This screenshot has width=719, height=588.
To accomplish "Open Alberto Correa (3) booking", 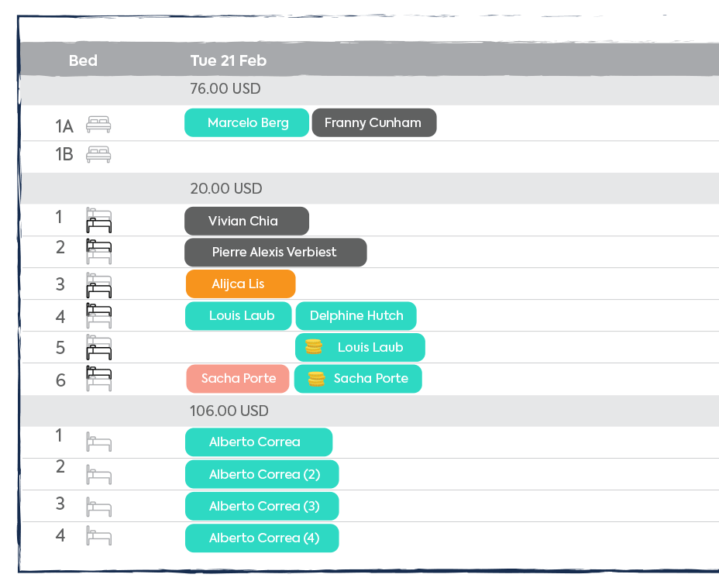I will click(262, 506).
